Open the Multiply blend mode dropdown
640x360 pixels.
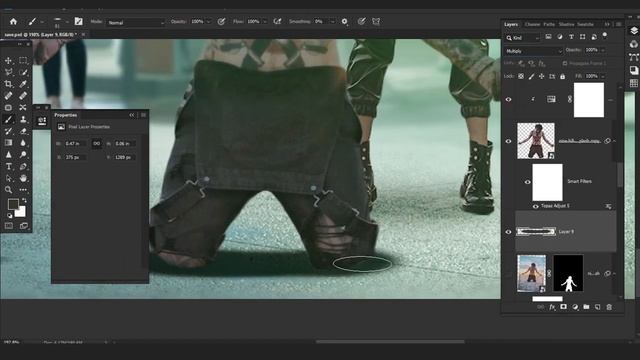coord(534,51)
